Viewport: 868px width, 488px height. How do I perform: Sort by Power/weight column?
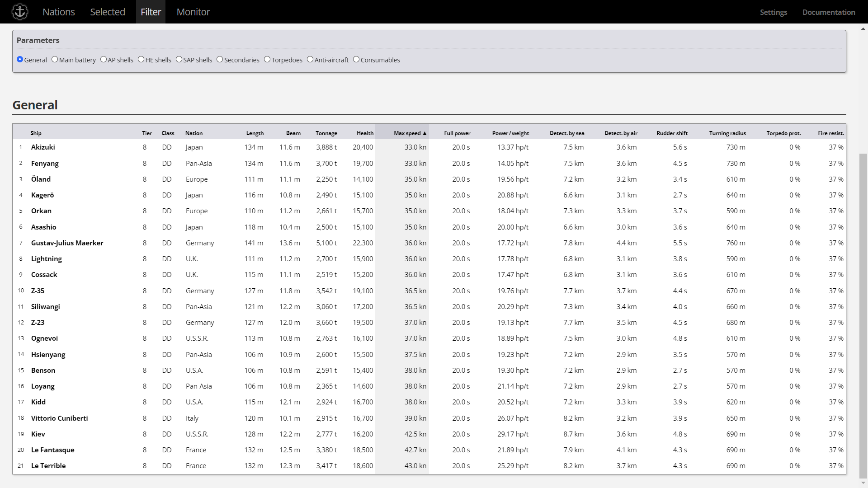pos(510,133)
